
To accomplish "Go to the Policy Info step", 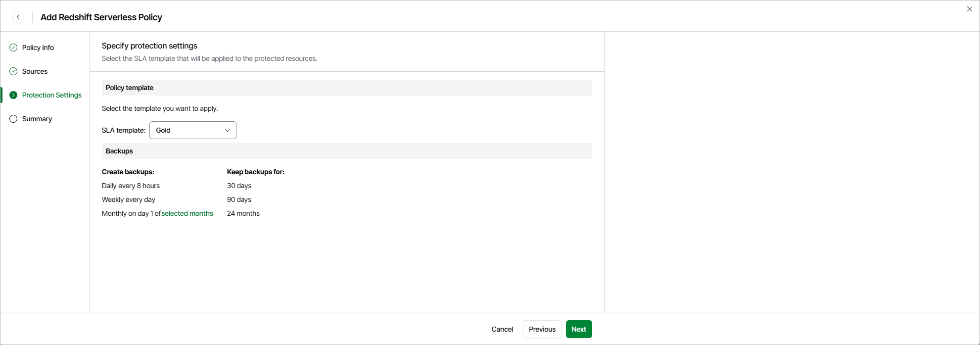I will [x=38, y=48].
